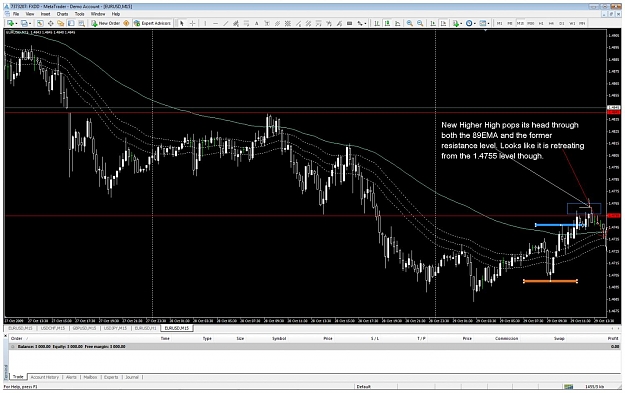625x393 pixels.
Task: Open the Experts terminal tab
Action: tap(111, 377)
